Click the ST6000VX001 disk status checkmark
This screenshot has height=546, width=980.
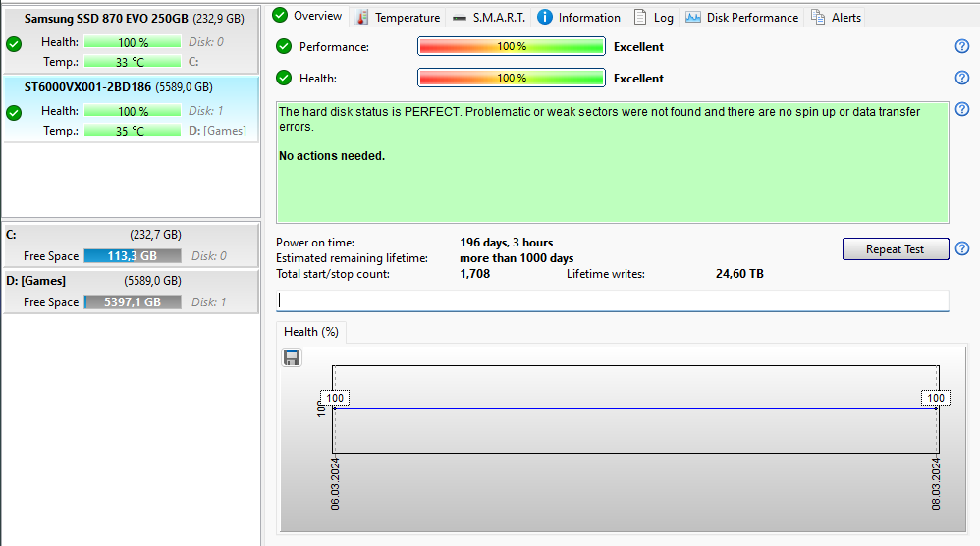pos(14,113)
